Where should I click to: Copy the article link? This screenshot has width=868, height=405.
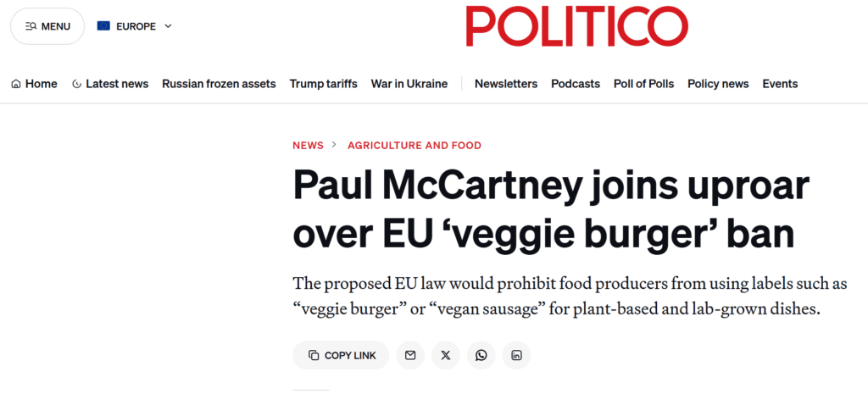click(x=341, y=355)
